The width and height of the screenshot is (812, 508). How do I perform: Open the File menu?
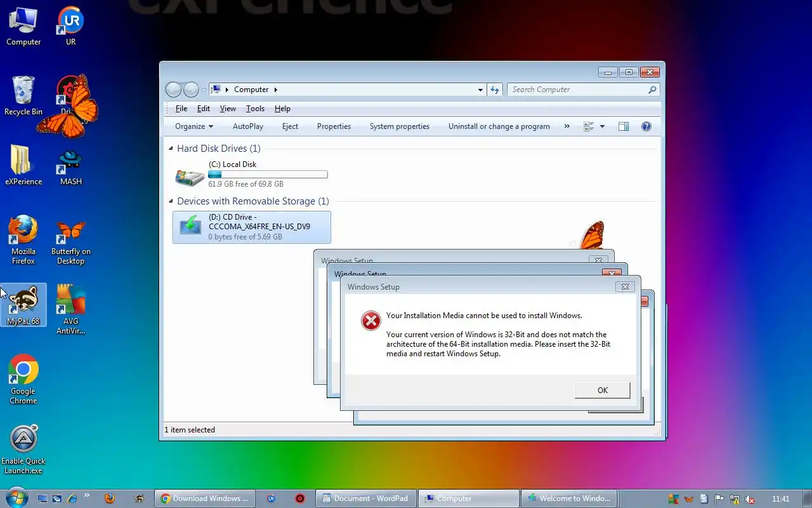coord(181,109)
